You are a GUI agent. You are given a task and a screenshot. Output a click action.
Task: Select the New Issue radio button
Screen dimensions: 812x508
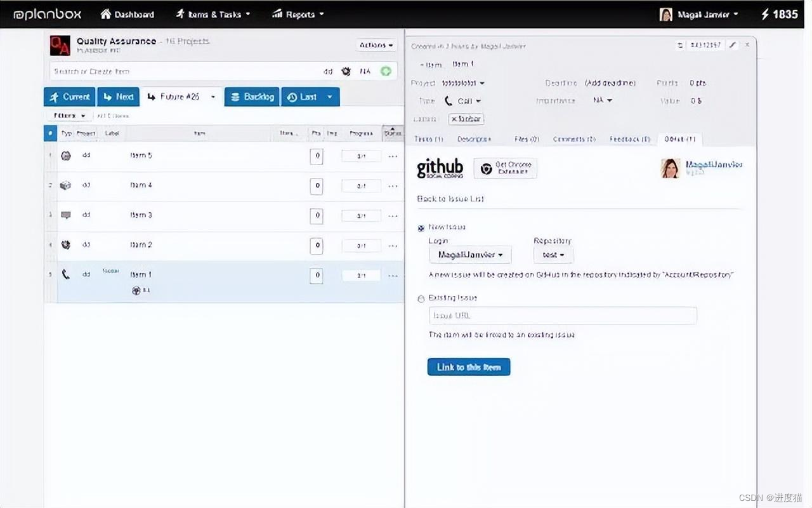421,228
